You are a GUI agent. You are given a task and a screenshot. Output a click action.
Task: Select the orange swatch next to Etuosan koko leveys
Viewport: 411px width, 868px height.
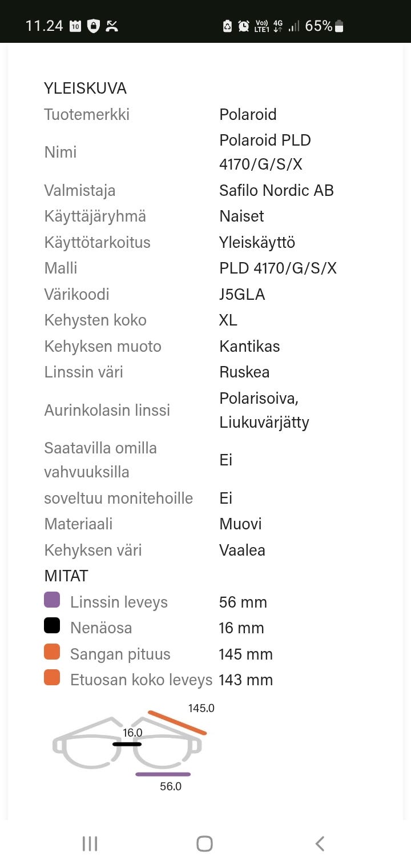52,677
